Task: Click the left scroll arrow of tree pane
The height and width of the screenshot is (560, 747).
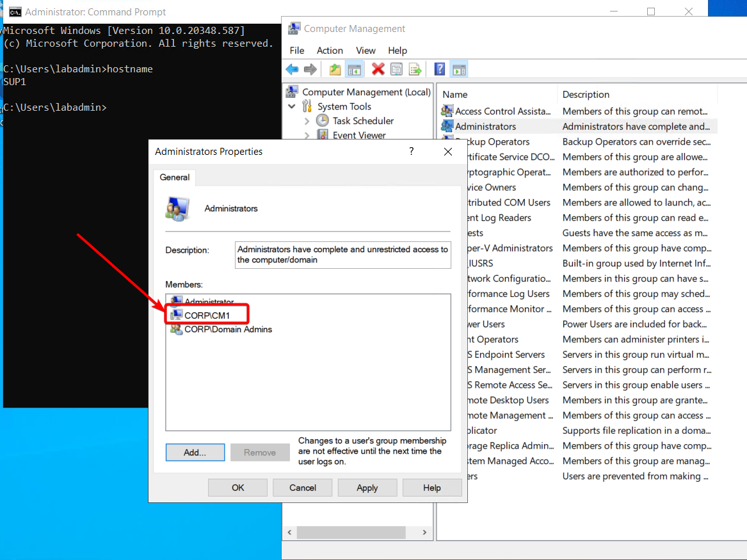Action: pos(290,532)
